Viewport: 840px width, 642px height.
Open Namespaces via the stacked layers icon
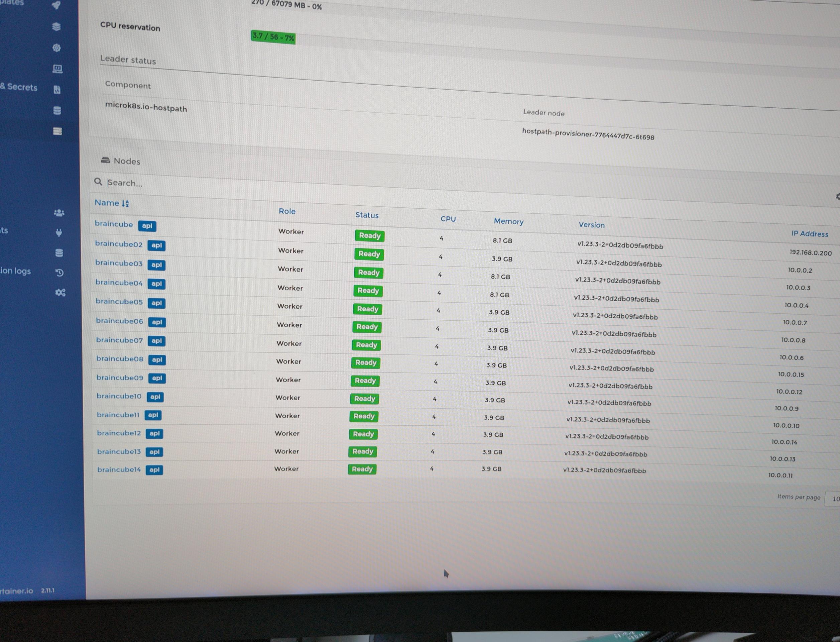56,27
